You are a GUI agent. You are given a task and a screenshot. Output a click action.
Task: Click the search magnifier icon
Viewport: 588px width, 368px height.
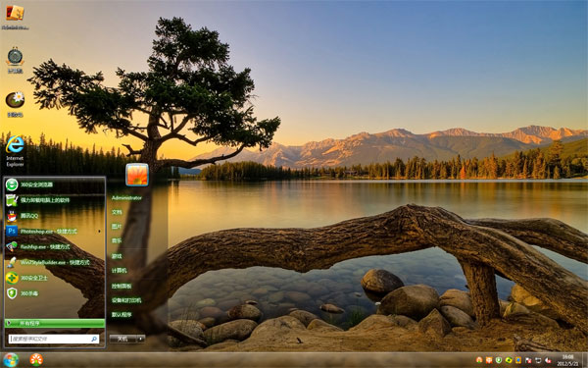(94, 340)
